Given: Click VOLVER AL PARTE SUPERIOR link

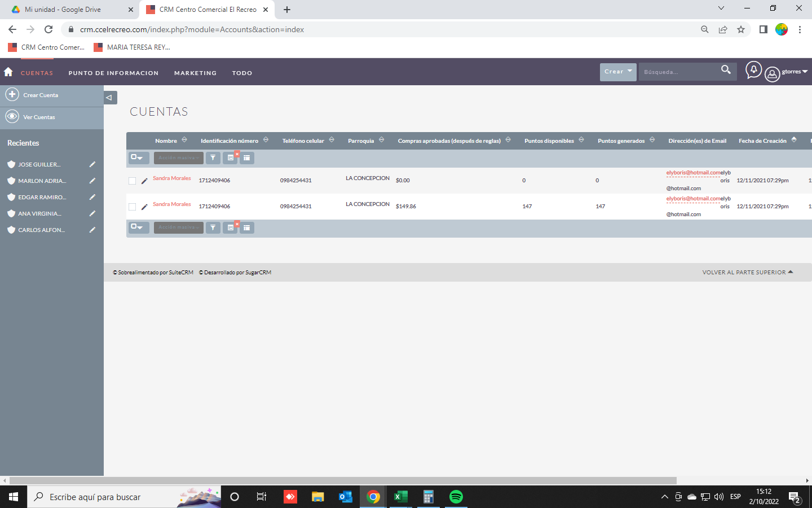Looking at the screenshot, I should pos(748,272).
